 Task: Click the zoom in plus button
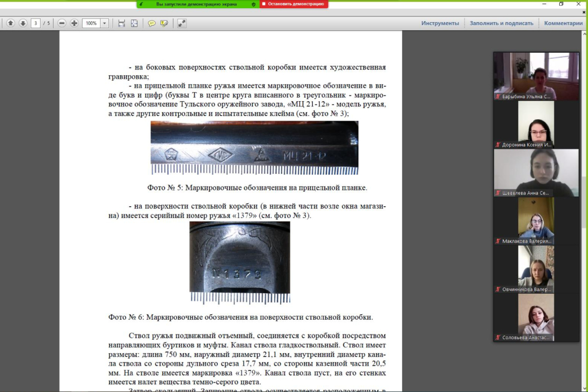click(x=74, y=23)
